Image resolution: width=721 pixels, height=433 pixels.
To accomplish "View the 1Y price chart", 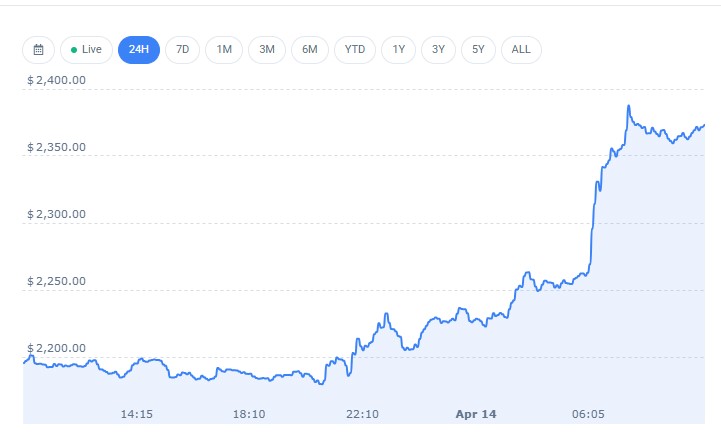I will point(399,49).
